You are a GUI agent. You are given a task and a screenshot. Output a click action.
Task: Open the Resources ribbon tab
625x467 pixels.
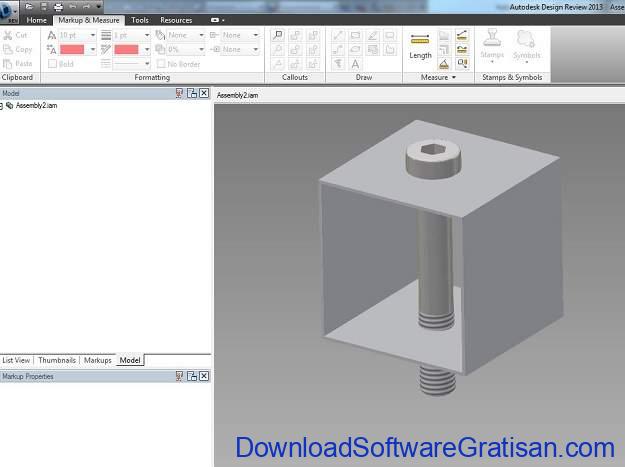pos(176,20)
